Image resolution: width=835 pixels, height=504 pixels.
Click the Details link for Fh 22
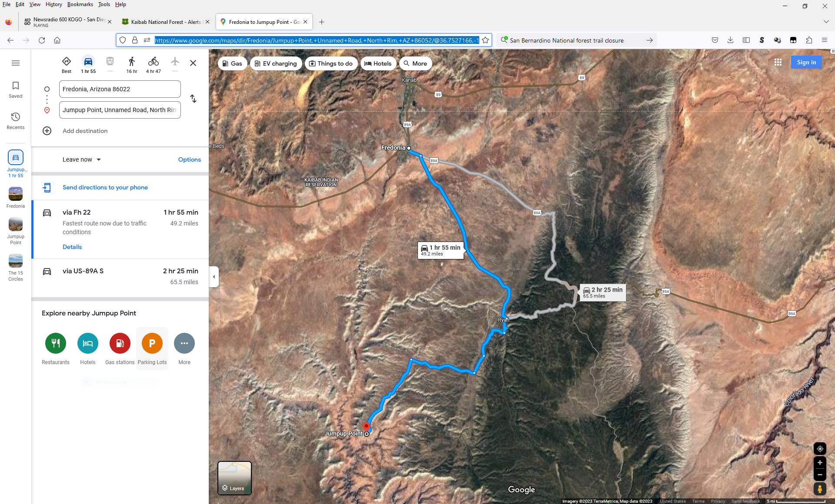click(72, 247)
